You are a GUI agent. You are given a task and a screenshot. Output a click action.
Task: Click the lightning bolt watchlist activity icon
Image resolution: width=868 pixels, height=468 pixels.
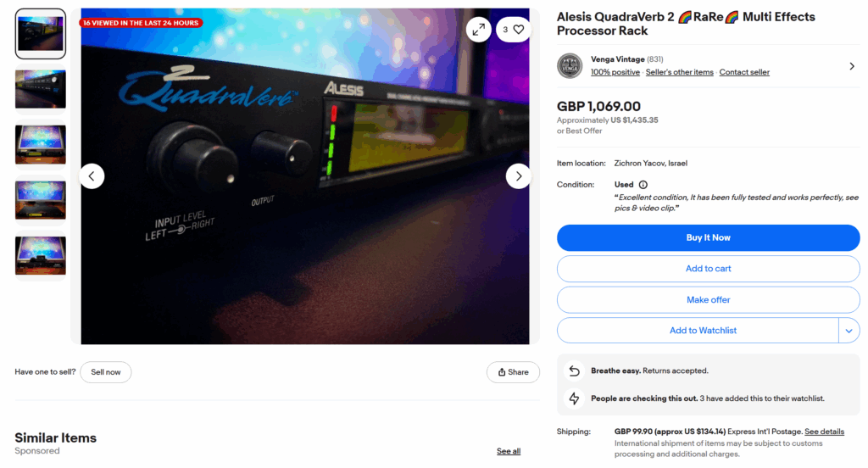574,398
